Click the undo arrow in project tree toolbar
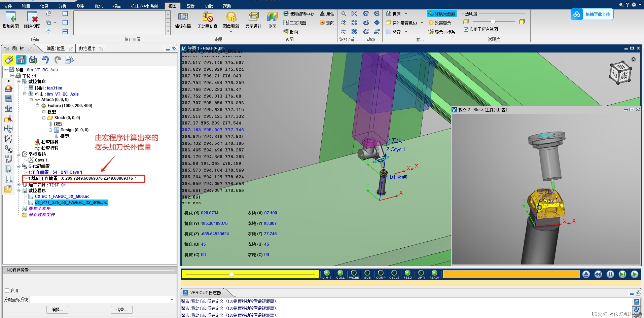644x318 pixels. (x=45, y=60)
